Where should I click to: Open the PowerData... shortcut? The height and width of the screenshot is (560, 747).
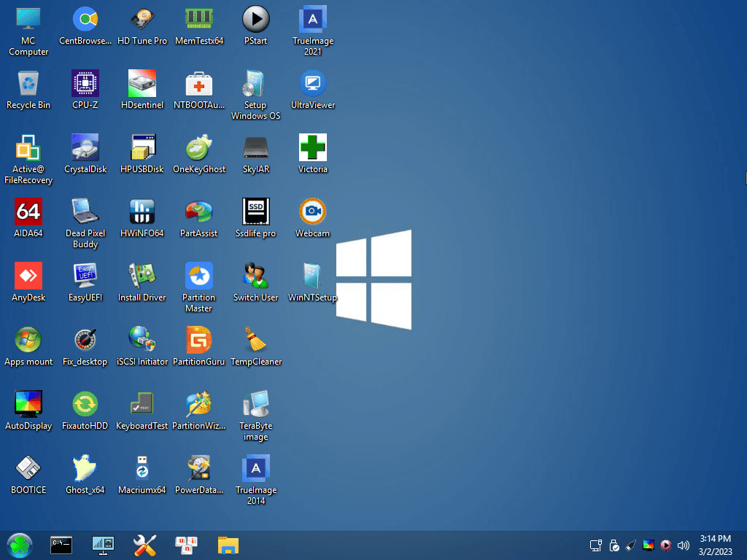click(199, 468)
